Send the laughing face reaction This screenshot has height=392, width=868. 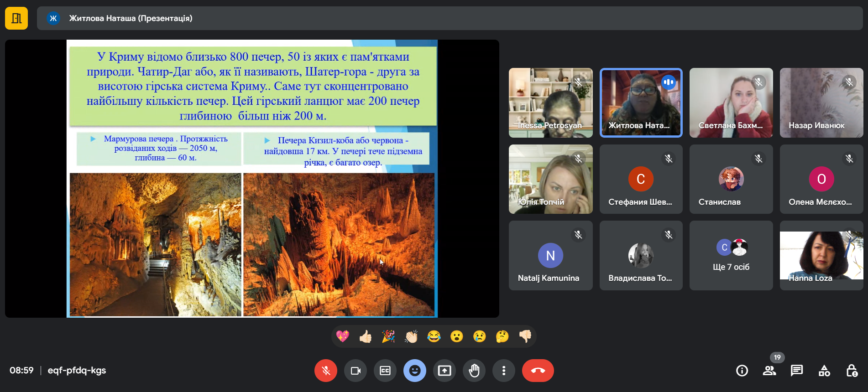[x=434, y=336]
